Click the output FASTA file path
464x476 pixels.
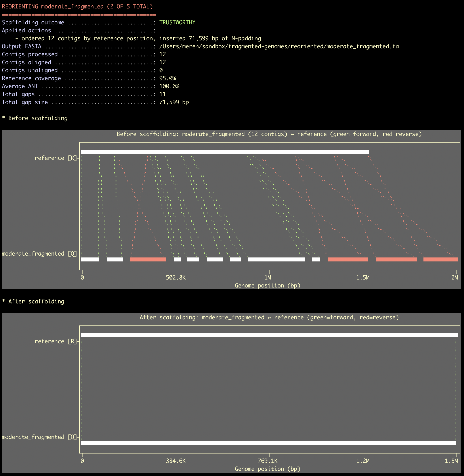279,46
